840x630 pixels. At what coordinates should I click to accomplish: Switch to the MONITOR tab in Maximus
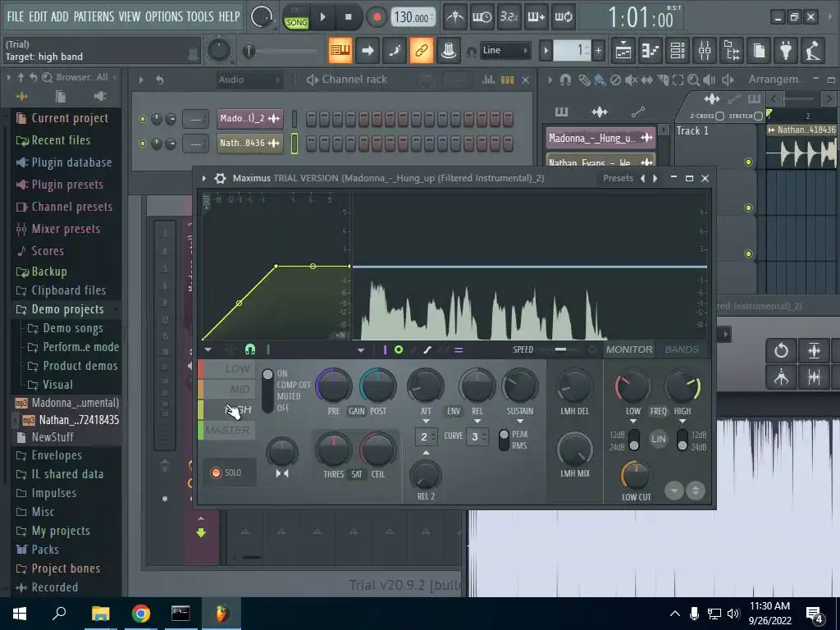(629, 349)
